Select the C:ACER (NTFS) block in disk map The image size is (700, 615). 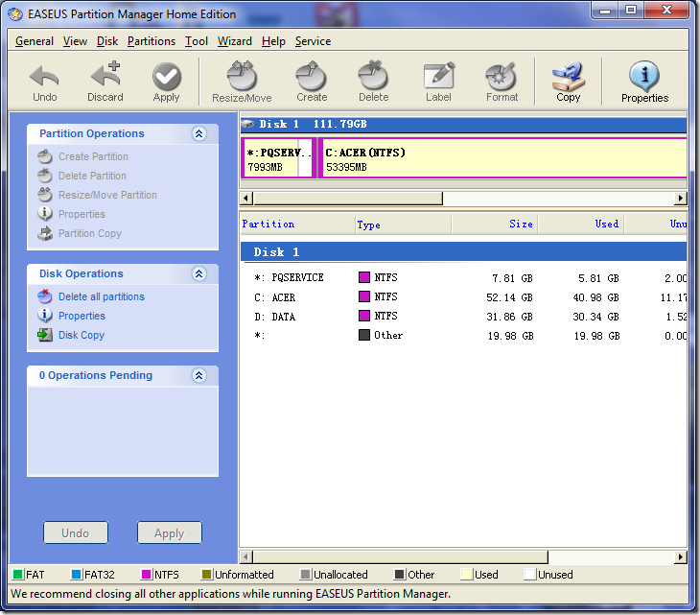502,158
